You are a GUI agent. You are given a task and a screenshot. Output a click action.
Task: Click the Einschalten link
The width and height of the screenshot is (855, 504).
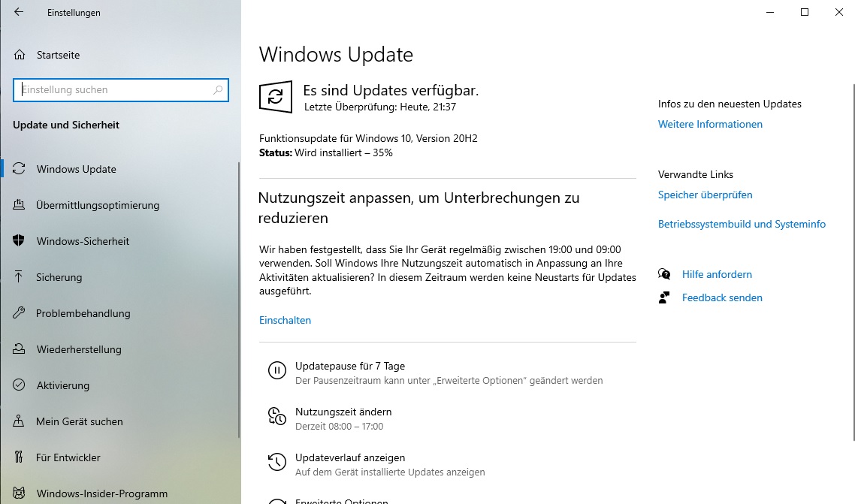coord(285,321)
